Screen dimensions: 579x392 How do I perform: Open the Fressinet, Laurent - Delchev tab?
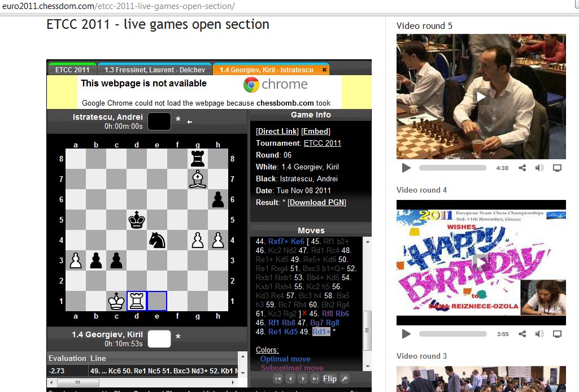pos(155,70)
